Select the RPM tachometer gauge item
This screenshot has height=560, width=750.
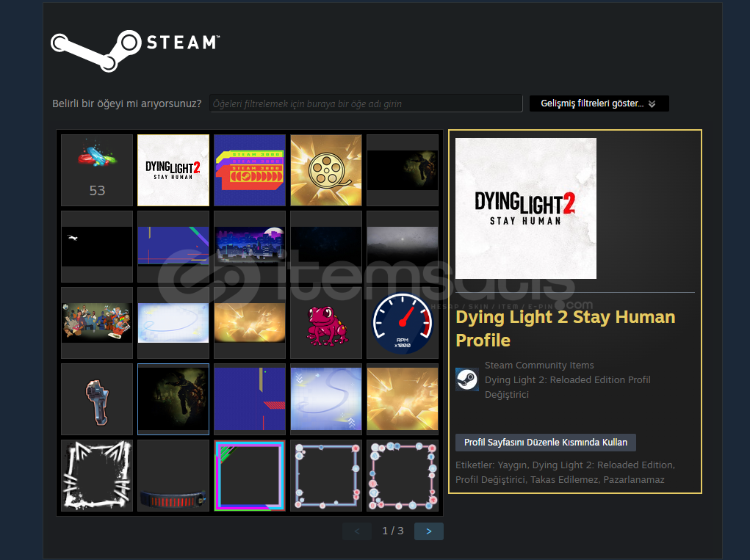coord(402,323)
